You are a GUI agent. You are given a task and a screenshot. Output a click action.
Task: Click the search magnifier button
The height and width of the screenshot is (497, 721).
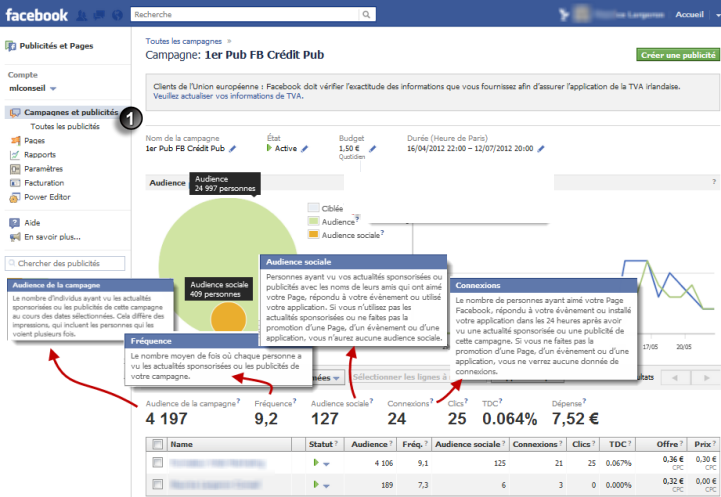click(x=366, y=14)
